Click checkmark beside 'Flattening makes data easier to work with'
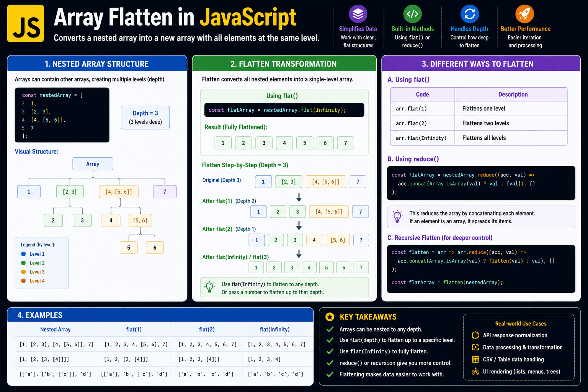 click(x=330, y=374)
